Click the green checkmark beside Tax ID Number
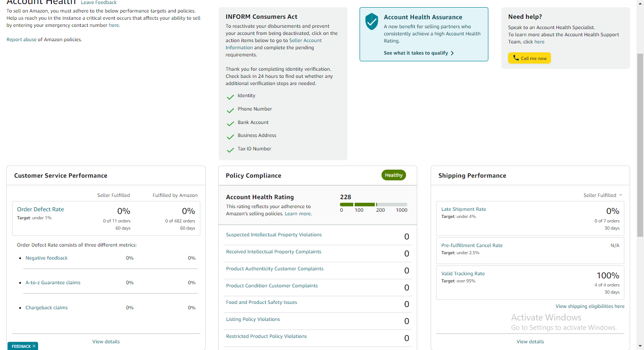The height and width of the screenshot is (350, 644). pyautogui.click(x=230, y=150)
